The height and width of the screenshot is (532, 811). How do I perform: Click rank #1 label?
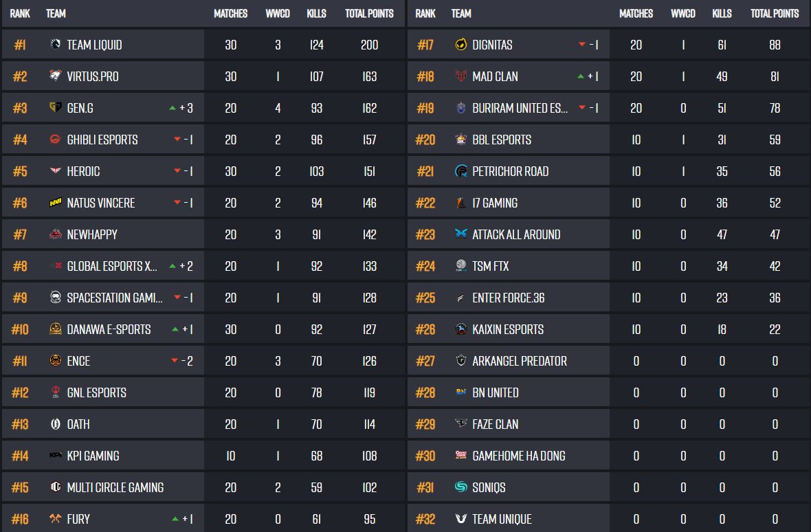(x=20, y=45)
